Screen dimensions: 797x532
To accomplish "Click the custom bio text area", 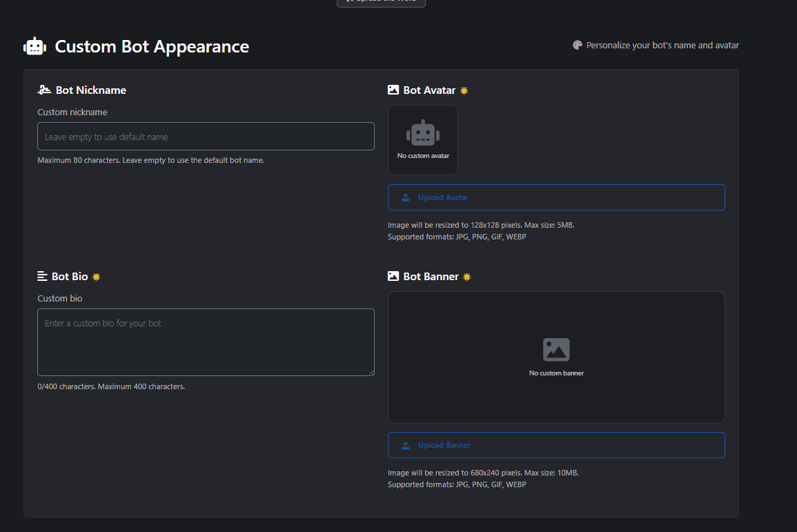I will pyautogui.click(x=206, y=342).
